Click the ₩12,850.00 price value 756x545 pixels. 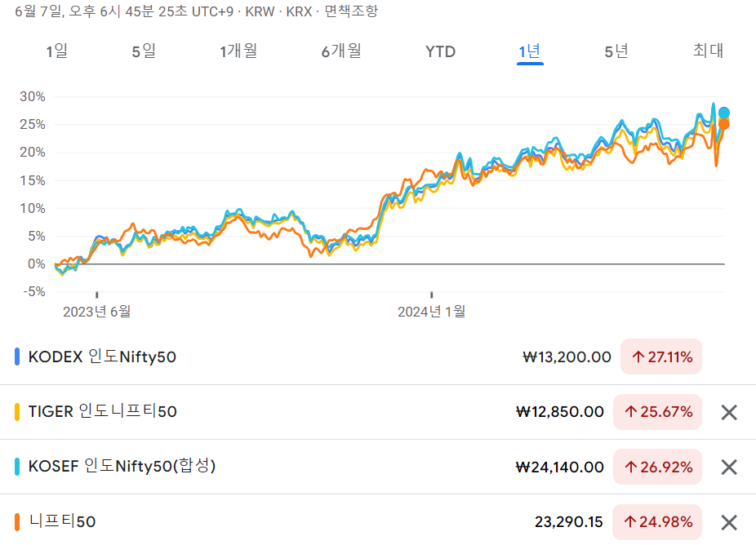tap(560, 412)
